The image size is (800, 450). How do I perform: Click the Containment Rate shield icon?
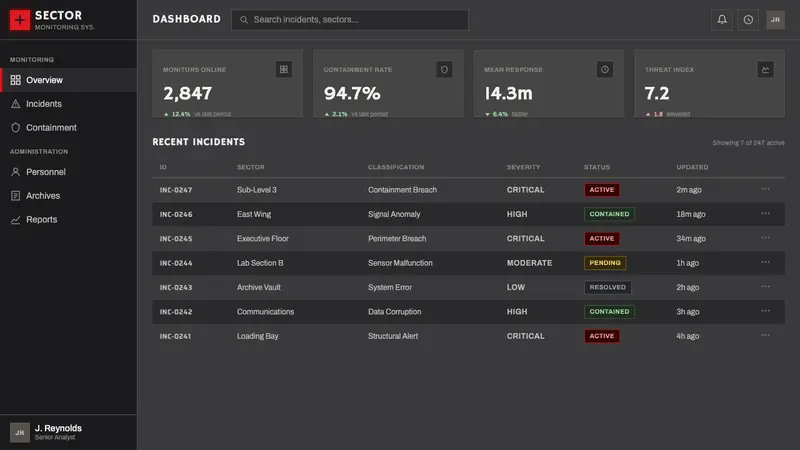pyautogui.click(x=444, y=69)
